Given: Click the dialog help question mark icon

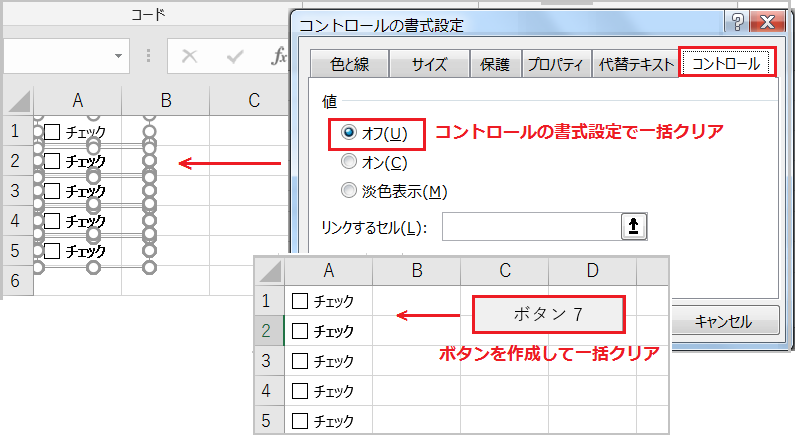Looking at the screenshot, I should (x=735, y=23).
